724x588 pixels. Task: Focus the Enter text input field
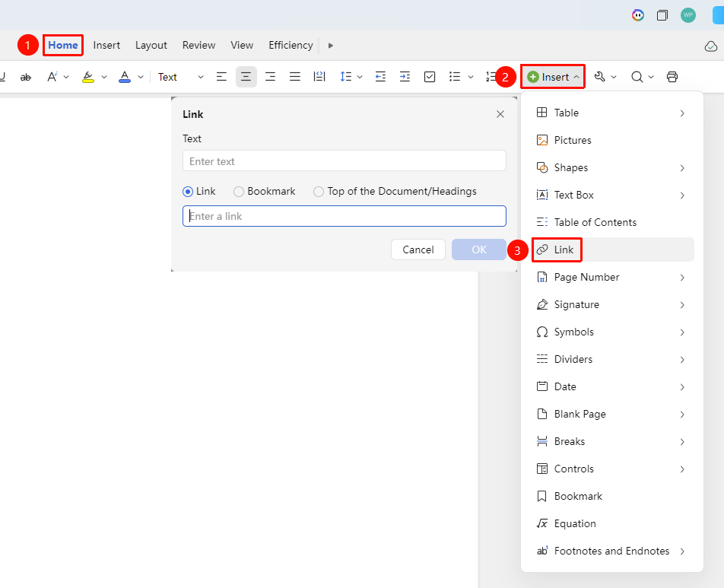pos(344,161)
